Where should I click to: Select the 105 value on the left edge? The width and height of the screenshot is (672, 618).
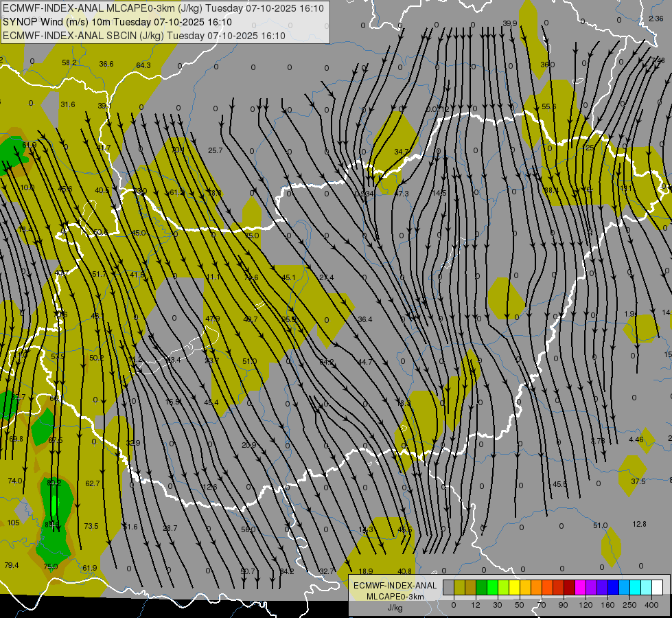click(x=13, y=523)
